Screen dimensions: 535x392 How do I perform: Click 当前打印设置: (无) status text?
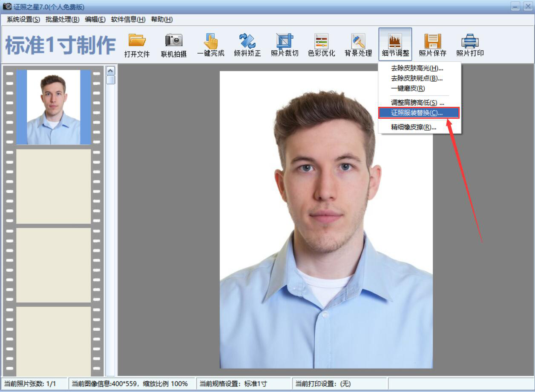[323, 383]
